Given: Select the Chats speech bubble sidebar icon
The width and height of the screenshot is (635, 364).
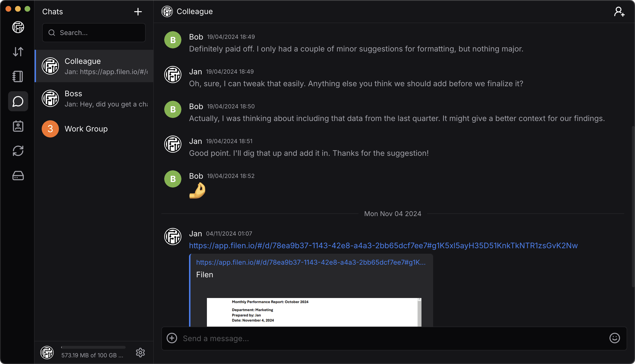Looking at the screenshot, I should 18,101.
